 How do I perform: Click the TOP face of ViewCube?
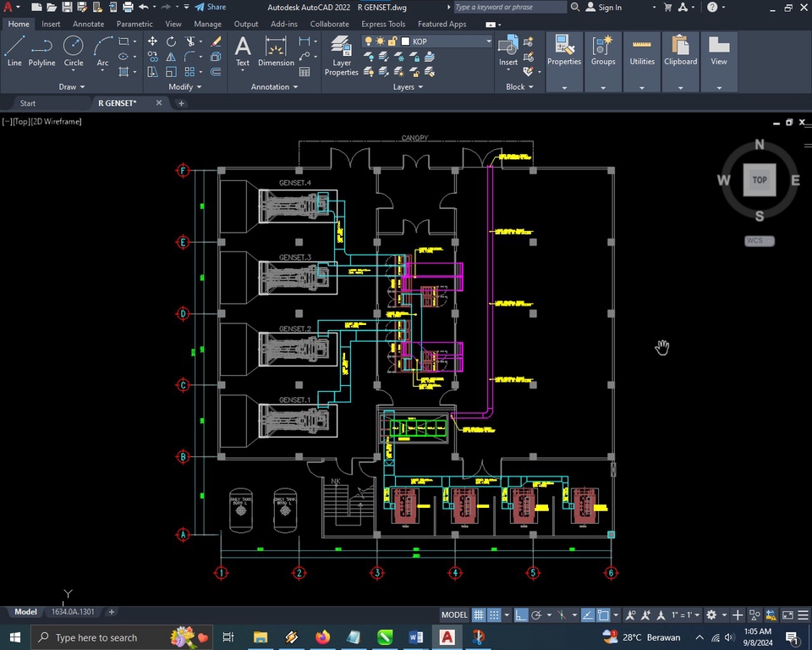760,180
